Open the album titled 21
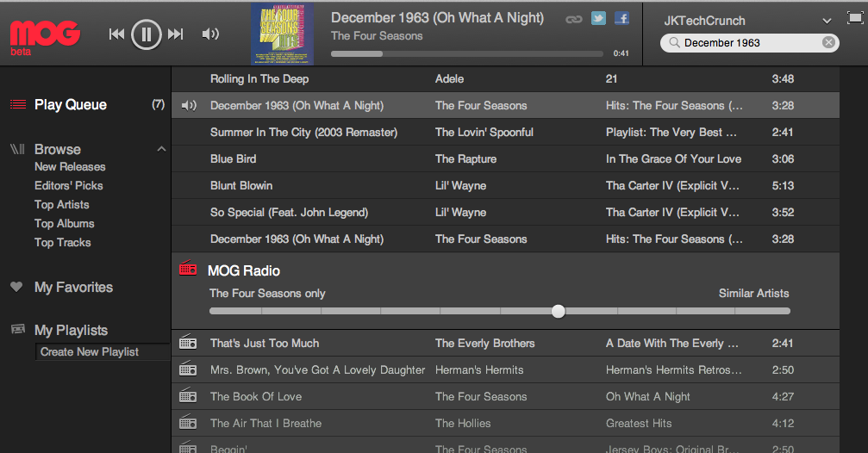 (x=611, y=79)
